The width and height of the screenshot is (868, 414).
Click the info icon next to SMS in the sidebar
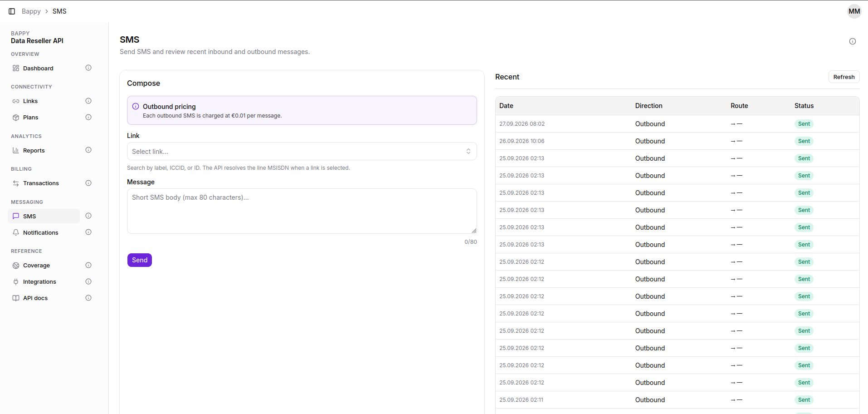pos(88,216)
